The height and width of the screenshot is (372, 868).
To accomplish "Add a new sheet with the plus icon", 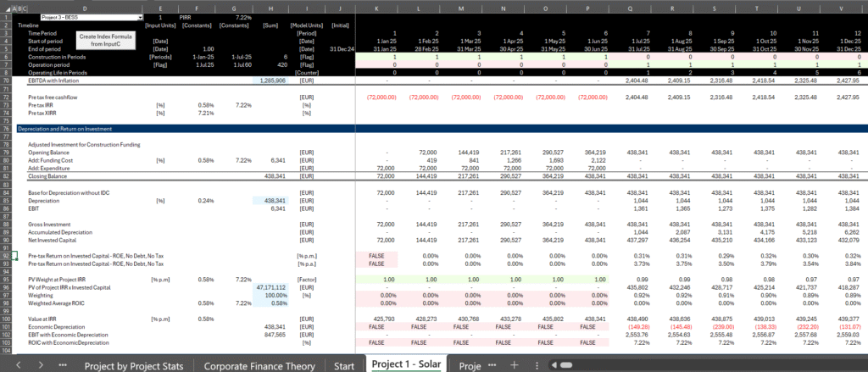I will pos(515,364).
